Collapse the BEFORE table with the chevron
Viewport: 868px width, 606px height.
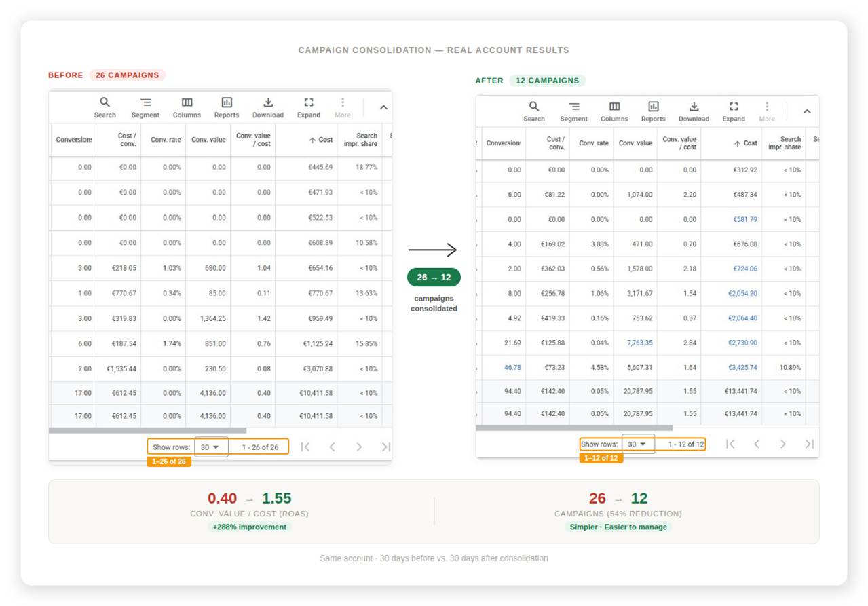point(383,107)
